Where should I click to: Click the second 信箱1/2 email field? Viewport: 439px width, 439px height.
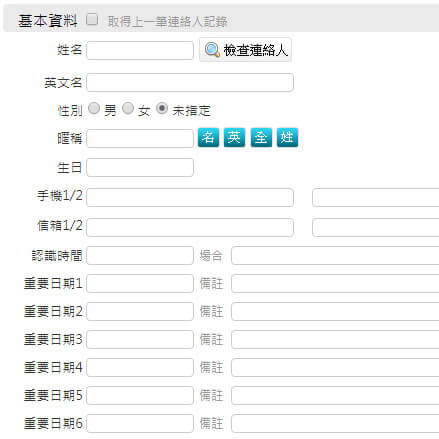pos(376,227)
